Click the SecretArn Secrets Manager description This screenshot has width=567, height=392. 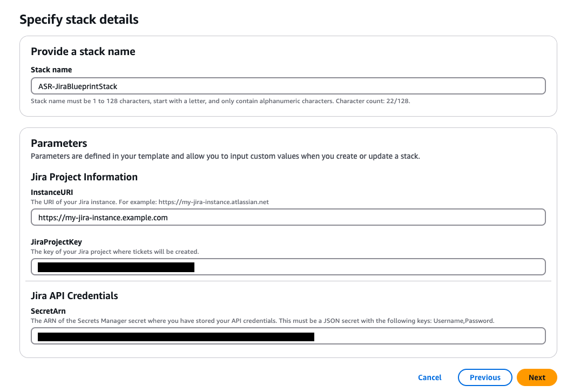[262, 321]
